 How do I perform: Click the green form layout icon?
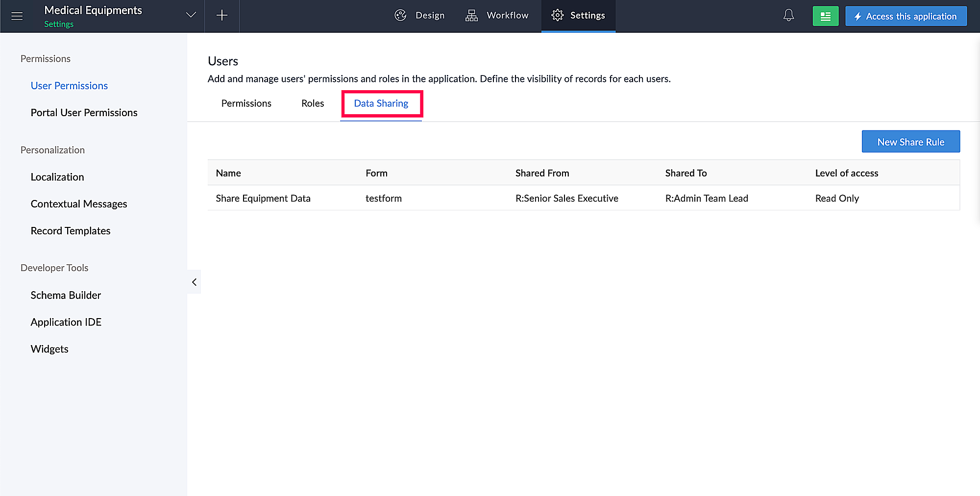point(825,16)
